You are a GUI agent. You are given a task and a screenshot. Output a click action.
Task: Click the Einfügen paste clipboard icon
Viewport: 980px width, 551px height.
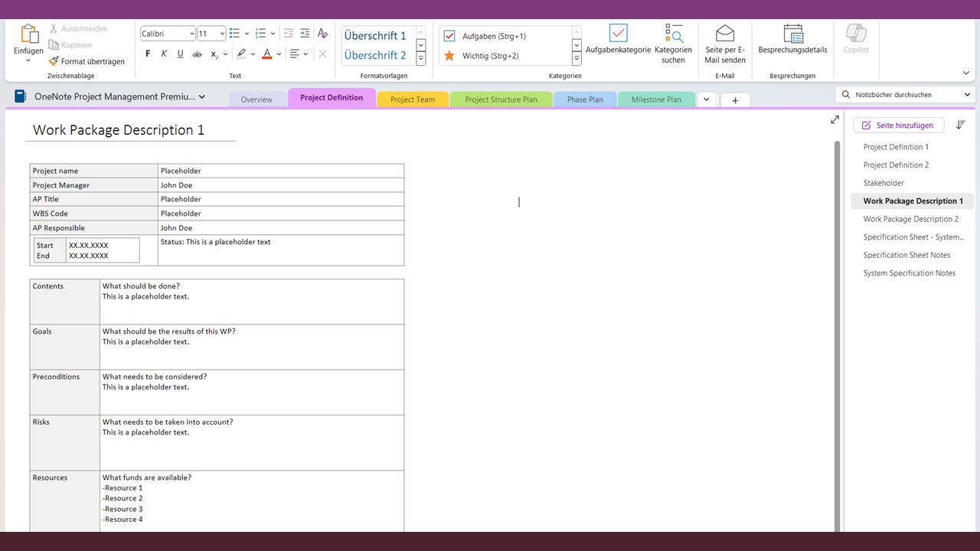coord(29,34)
